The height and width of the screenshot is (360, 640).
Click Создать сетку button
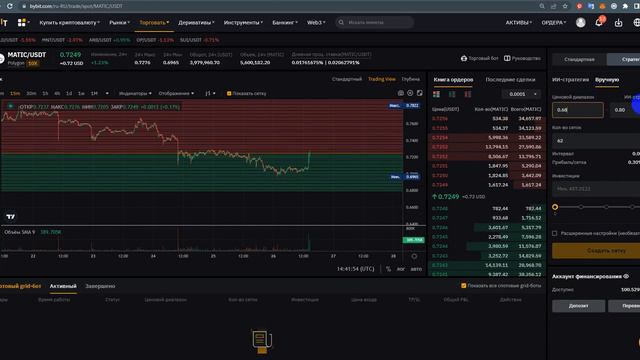(596, 251)
